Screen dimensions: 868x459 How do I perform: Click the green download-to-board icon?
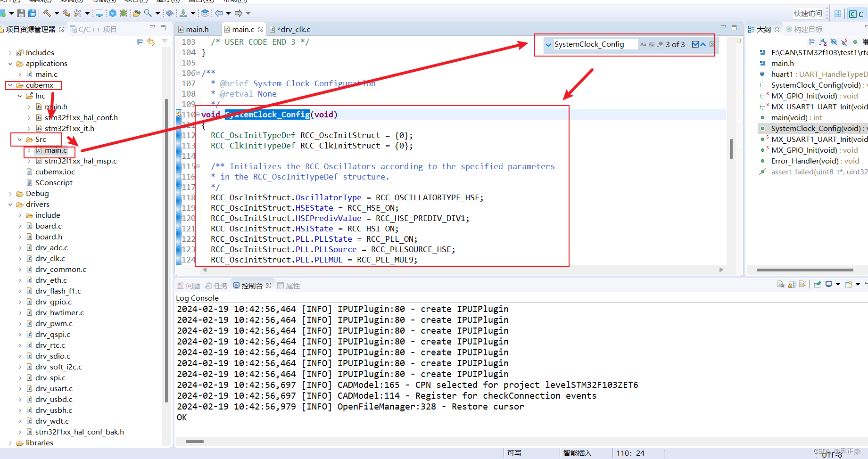pyautogui.click(x=183, y=13)
